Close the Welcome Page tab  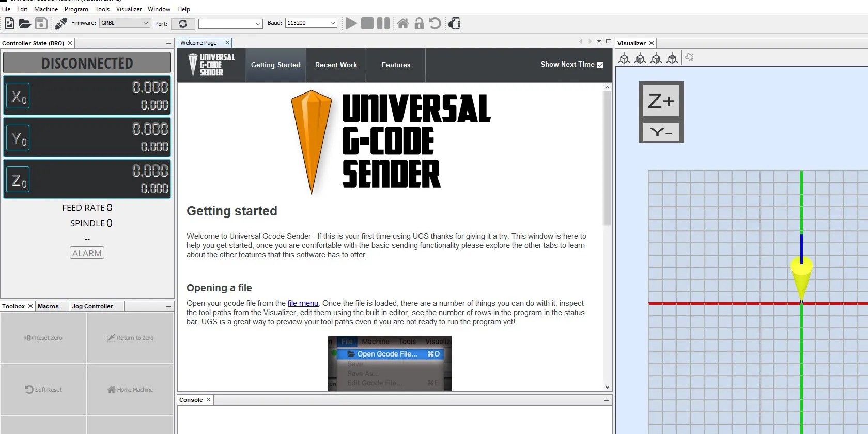click(227, 43)
